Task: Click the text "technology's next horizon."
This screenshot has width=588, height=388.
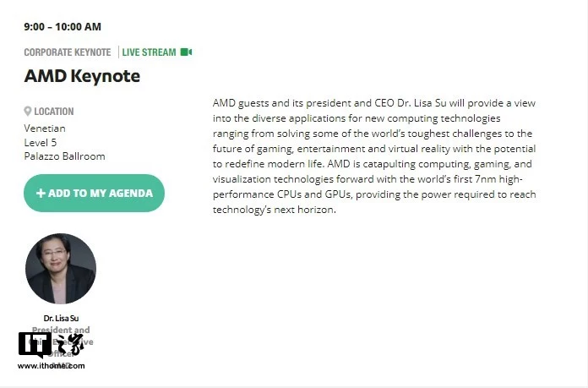Action: point(275,210)
